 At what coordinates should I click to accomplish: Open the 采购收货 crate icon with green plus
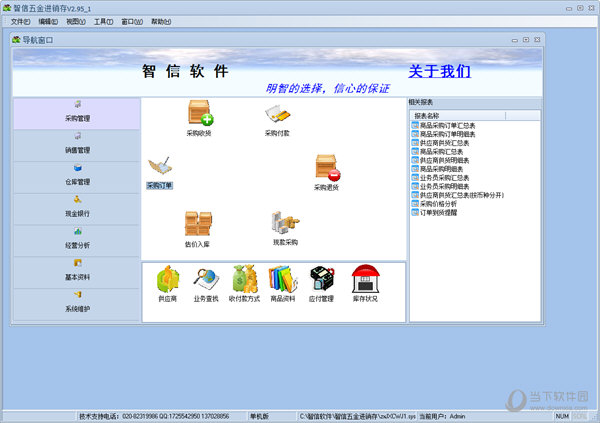[x=200, y=113]
